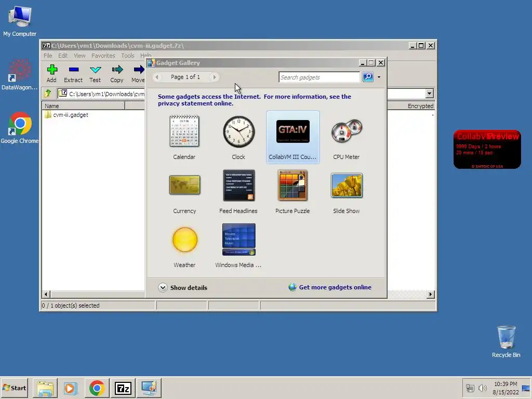Open Google Chrome desktop shortcut
This screenshot has height=399, width=532.
[x=19, y=128]
